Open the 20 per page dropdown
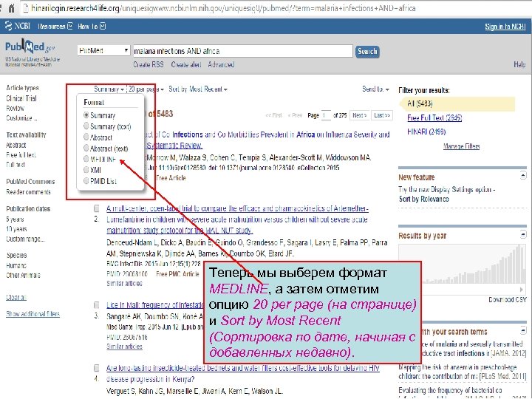532x399 pixels. pyautogui.click(x=146, y=89)
